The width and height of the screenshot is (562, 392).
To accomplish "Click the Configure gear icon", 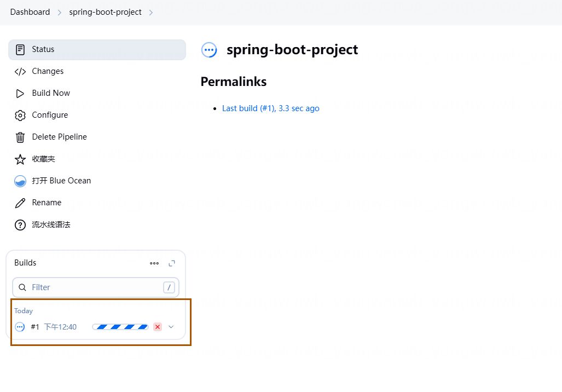I will (x=20, y=116).
